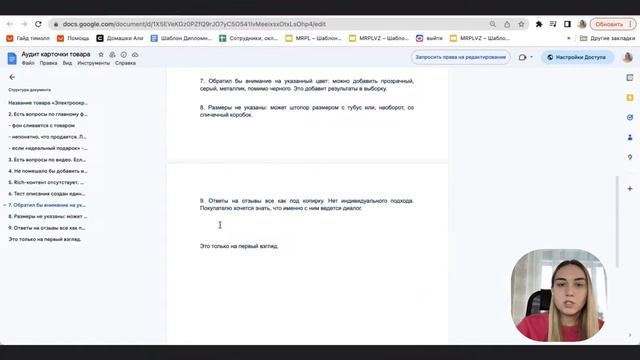Viewport: 640px width, 360px height.
Task: Open the browser extensions puzzle icon
Action: 539,24
